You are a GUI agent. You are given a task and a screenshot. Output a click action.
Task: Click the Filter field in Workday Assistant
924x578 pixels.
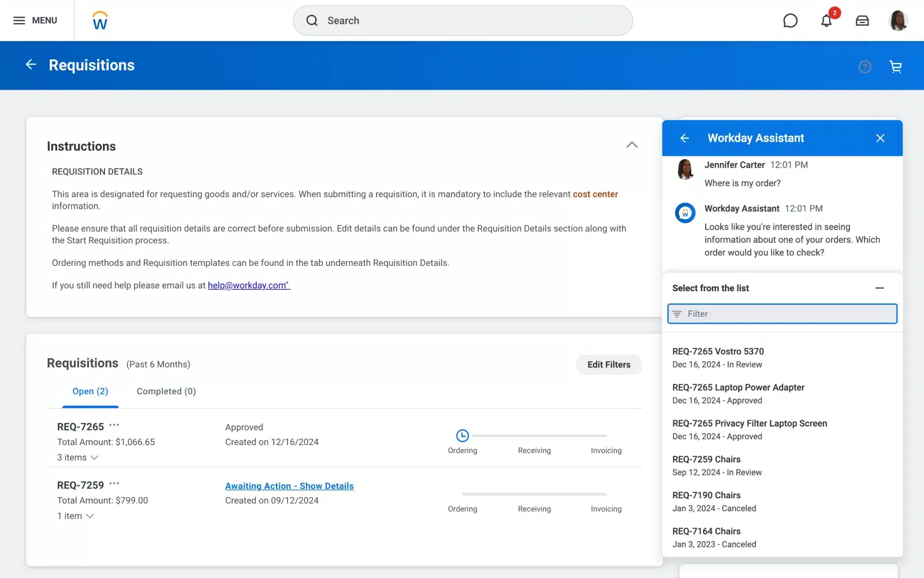pyautogui.click(x=782, y=314)
